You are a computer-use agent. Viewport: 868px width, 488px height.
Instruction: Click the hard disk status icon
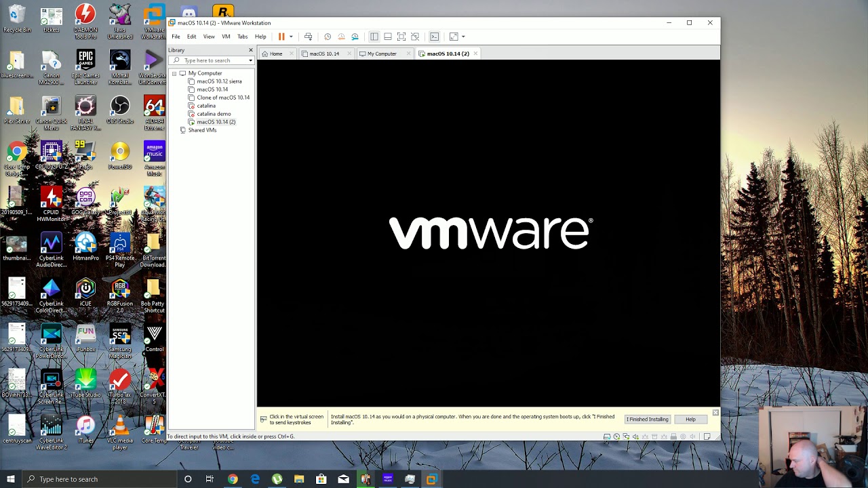[607, 436]
